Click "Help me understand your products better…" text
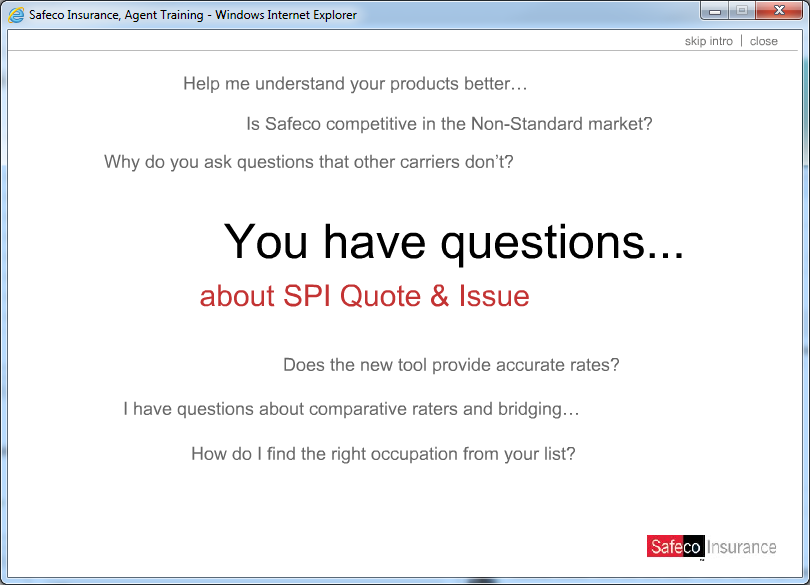This screenshot has height=585, width=810. (355, 84)
